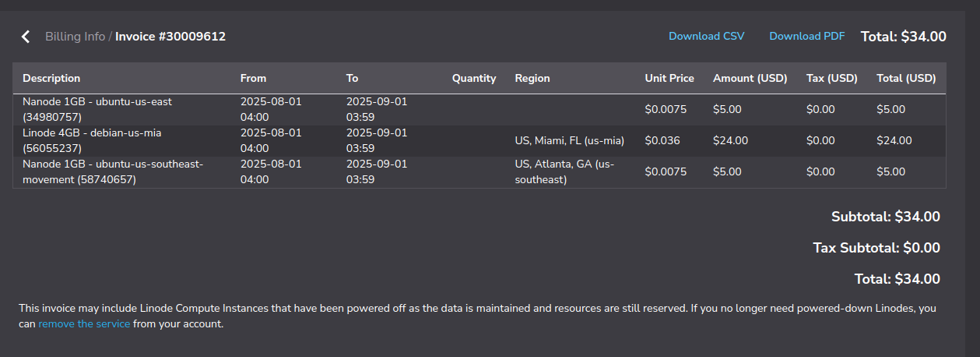This screenshot has width=980, height=357.
Task: Click the US, Atlanta, GA region cell
Action: click(564, 171)
